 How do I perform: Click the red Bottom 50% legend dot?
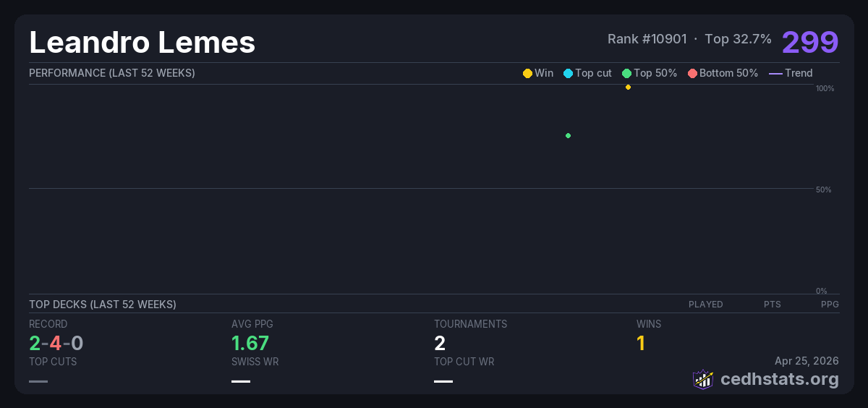[x=692, y=73]
